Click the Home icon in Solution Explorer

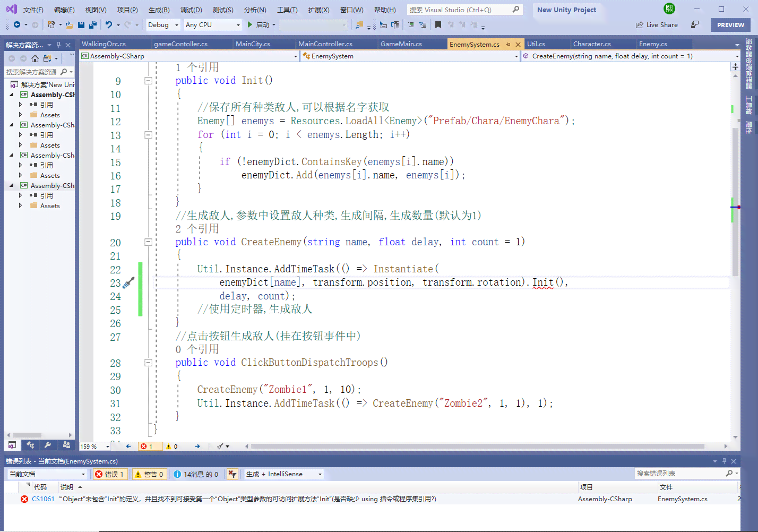click(x=35, y=58)
